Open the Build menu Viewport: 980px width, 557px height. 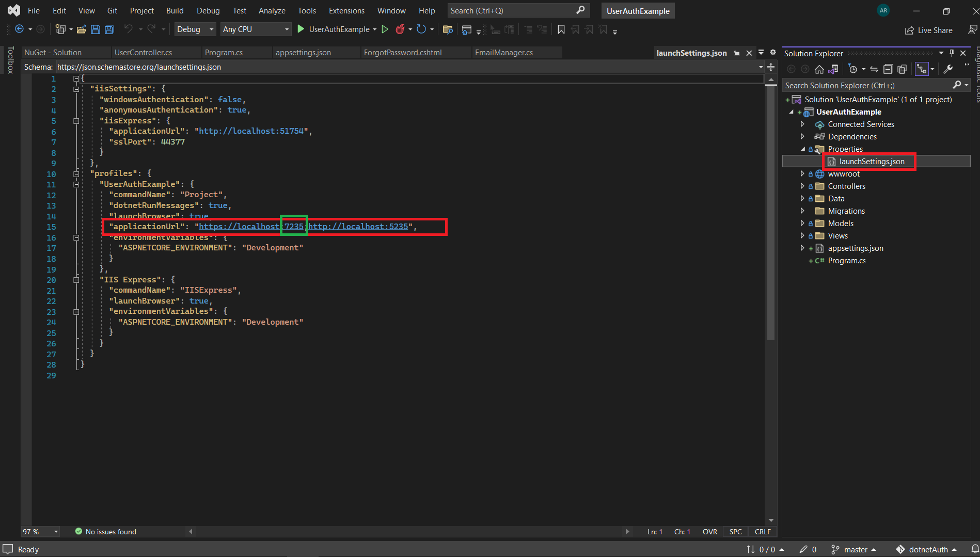click(175, 11)
